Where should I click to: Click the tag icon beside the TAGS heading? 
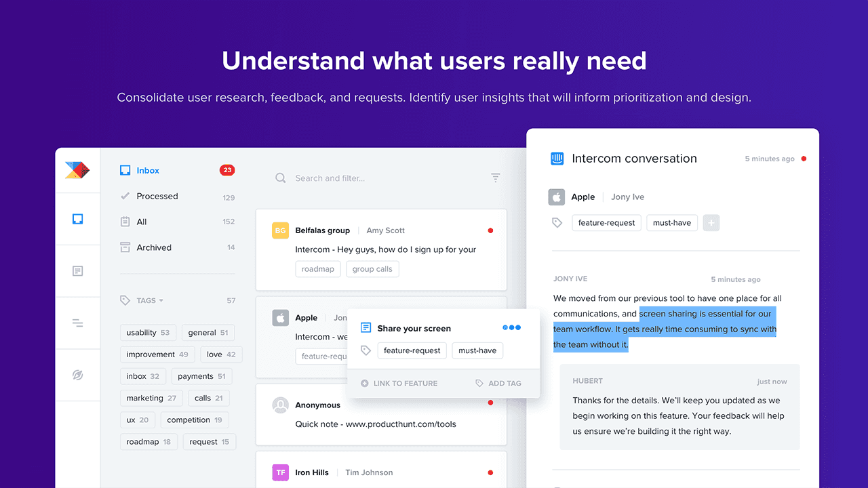coord(125,300)
